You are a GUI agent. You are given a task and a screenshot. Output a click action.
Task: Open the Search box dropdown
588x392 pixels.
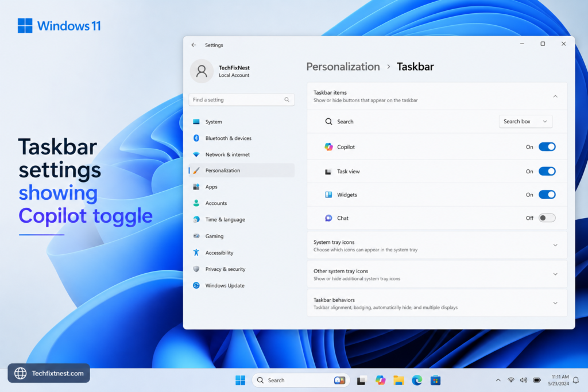[x=525, y=122]
